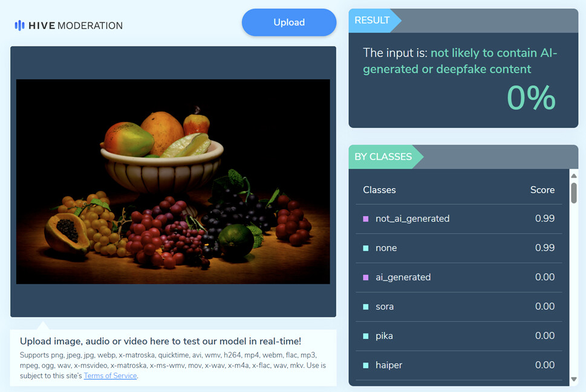This screenshot has height=392, width=586.
Task: Click the Score column header
Action: [x=542, y=190]
